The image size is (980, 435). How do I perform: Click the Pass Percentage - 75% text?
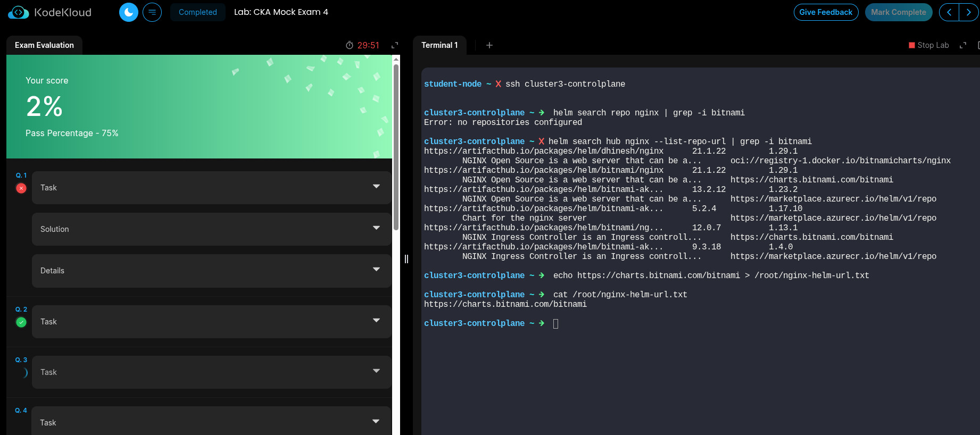[x=72, y=133]
